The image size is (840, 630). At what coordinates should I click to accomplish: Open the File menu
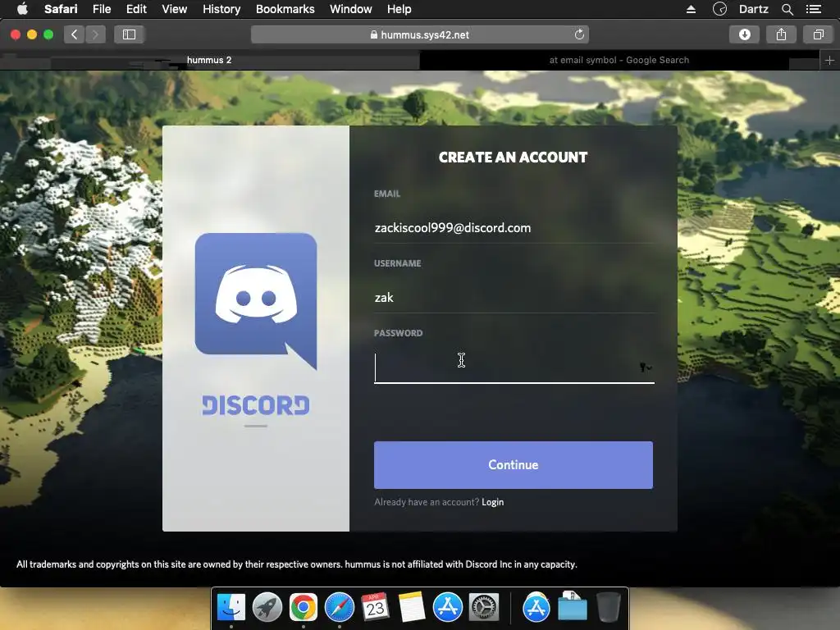tap(101, 9)
